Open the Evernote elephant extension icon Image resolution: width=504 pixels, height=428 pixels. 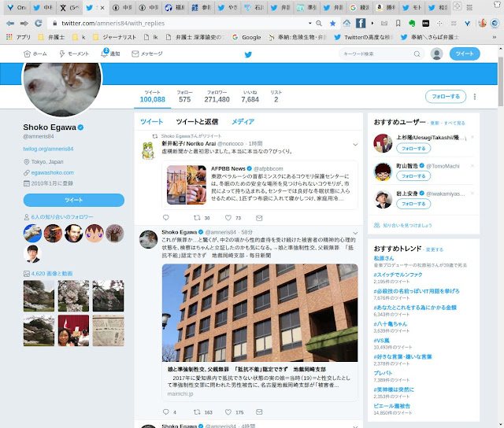click(412, 23)
